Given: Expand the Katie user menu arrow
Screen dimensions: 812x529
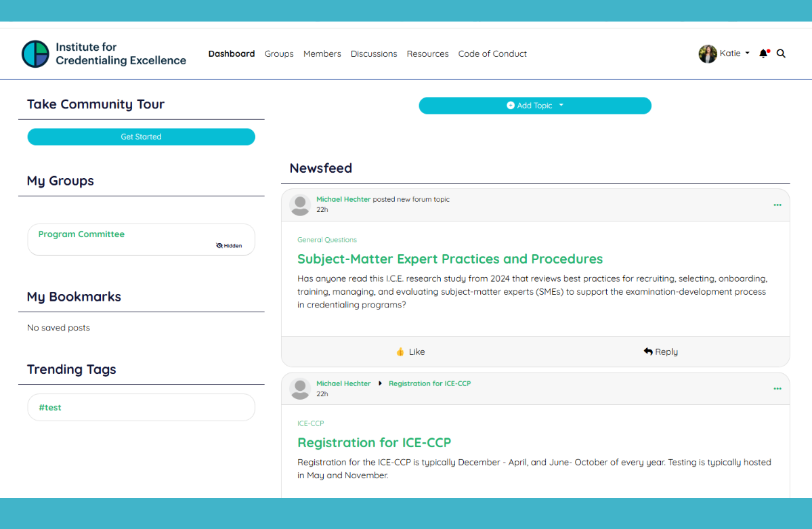Looking at the screenshot, I should coord(747,54).
